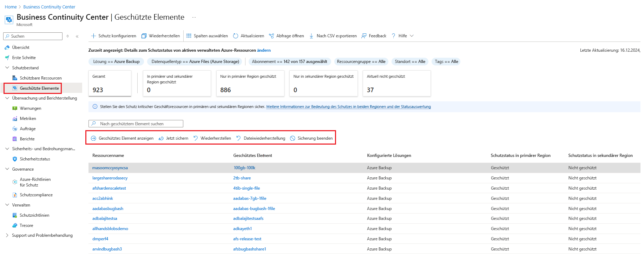Click the Nach CSV exportieren download icon
The width and height of the screenshot is (644, 254).
point(311,36)
